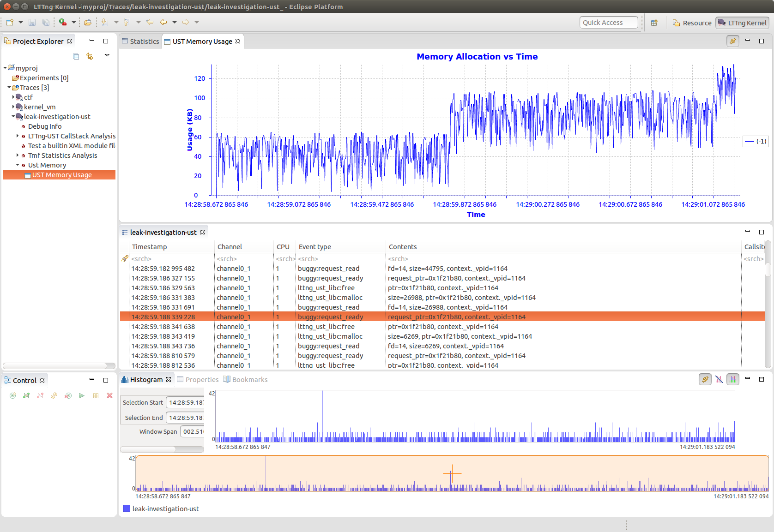Image resolution: width=774 pixels, height=532 pixels.
Task: Click the Open Trace folder icon
Action: click(88, 22)
